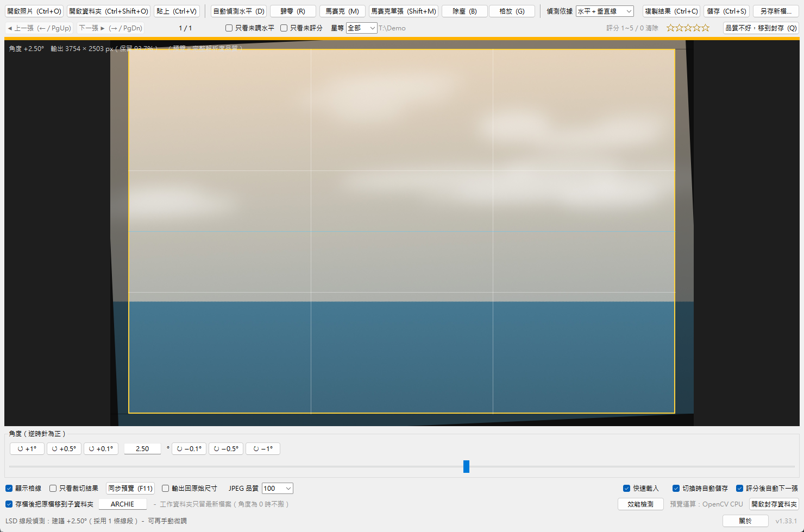Screen dimensions: 804x532
Task: Copy result with 複製結果 (Ctrl+C)
Action: click(x=671, y=11)
